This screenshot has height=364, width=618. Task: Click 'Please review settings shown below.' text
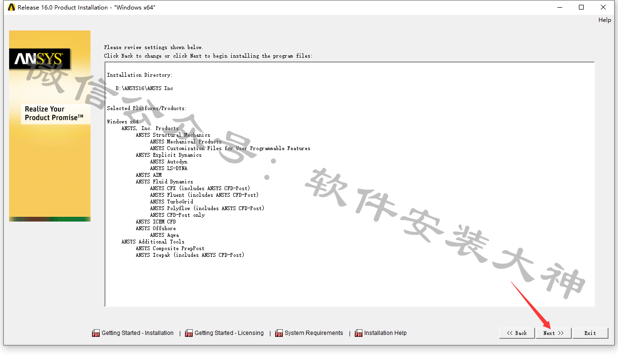point(154,48)
